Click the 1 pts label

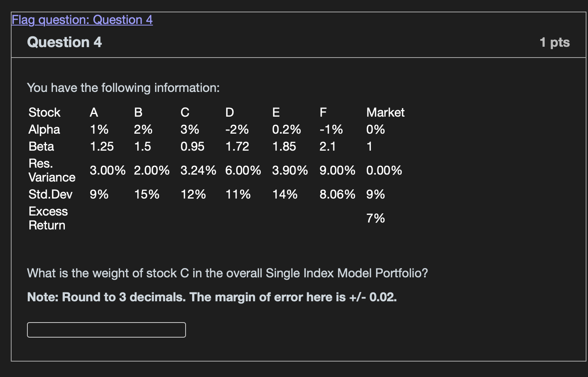(554, 42)
